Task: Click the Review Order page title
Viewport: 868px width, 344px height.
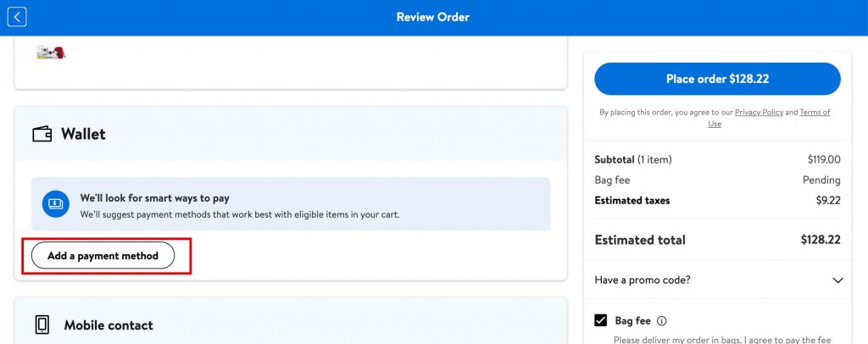Action: click(432, 17)
